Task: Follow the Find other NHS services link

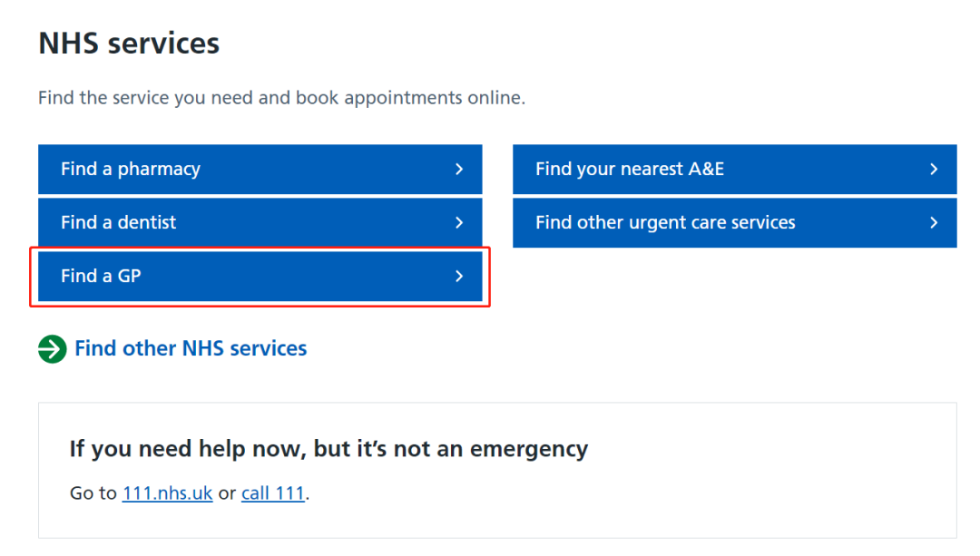Action: [x=191, y=348]
